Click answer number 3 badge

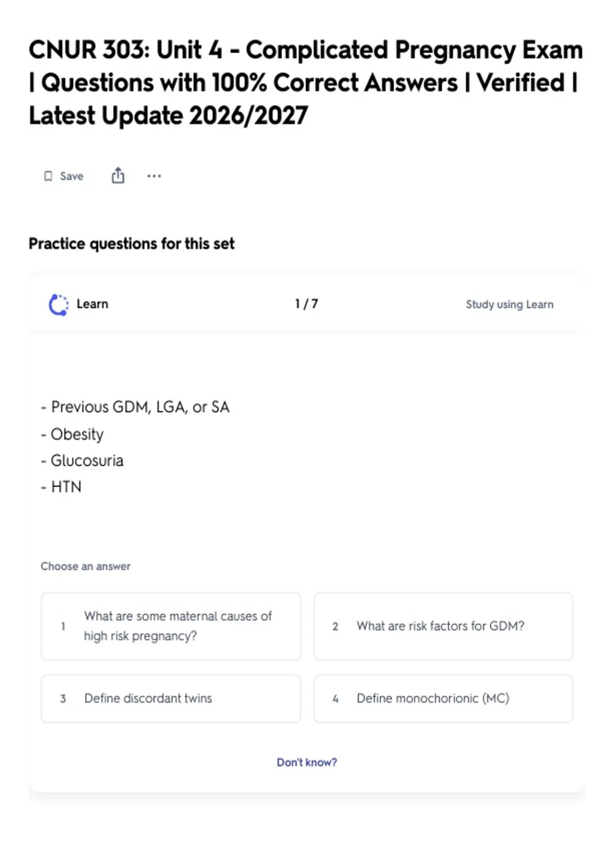tap(63, 698)
